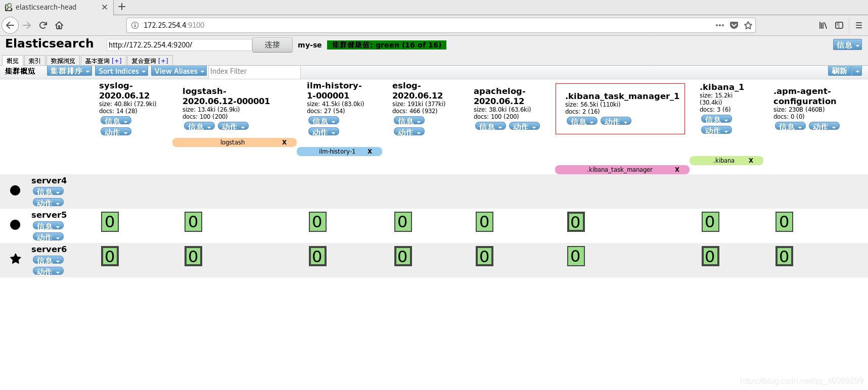The height and width of the screenshot is (390, 868).
Task: Switch to the 索引 tab
Action: point(34,61)
